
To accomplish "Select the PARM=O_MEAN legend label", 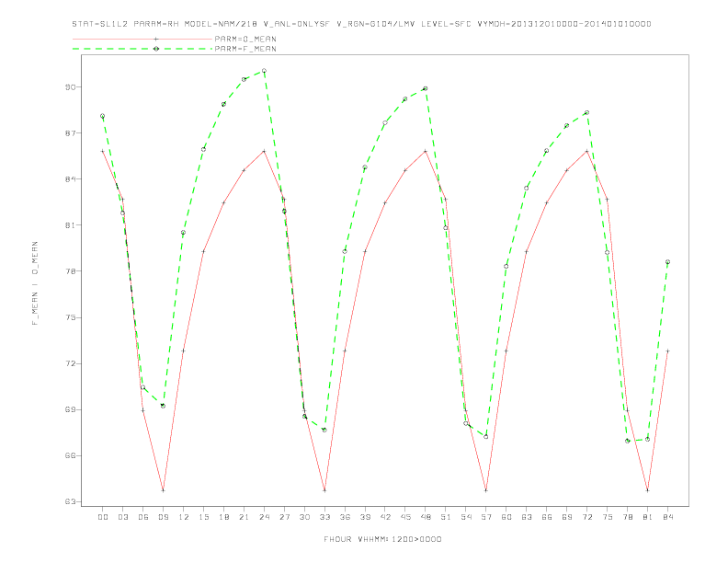I will pyautogui.click(x=245, y=39).
